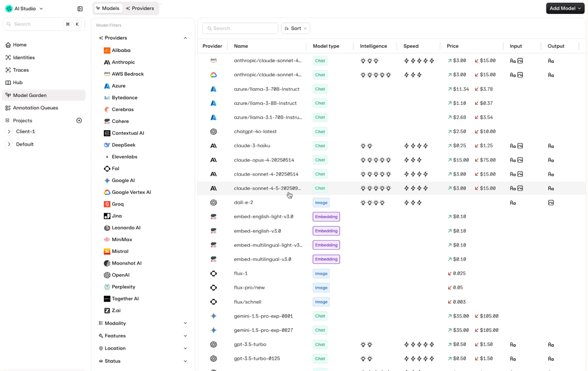Filter by Mistral provider icon
This screenshot has height=371, width=588.
(107, 252)
